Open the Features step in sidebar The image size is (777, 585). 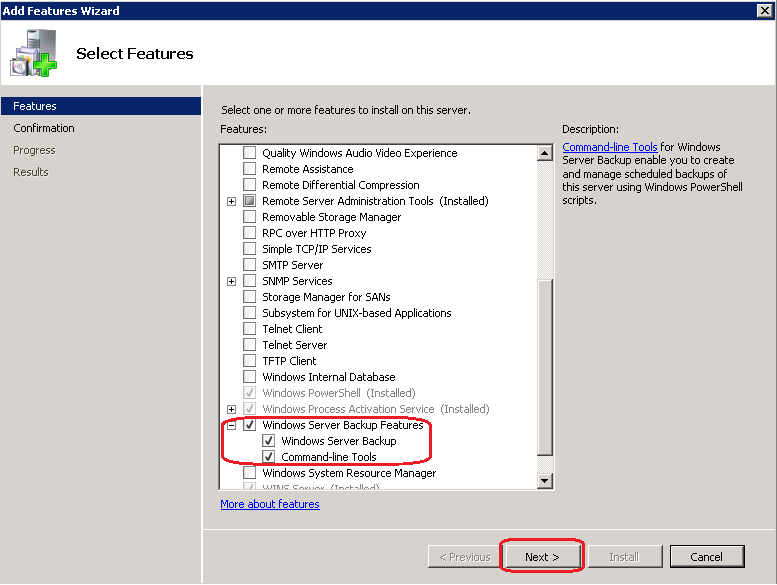101,106
